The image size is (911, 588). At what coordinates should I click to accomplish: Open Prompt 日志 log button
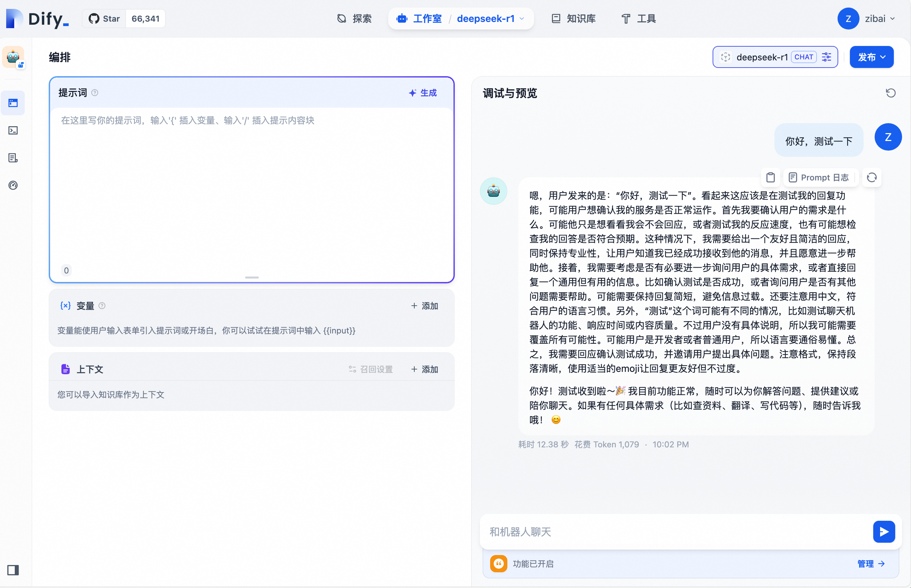tap(819, 178)
